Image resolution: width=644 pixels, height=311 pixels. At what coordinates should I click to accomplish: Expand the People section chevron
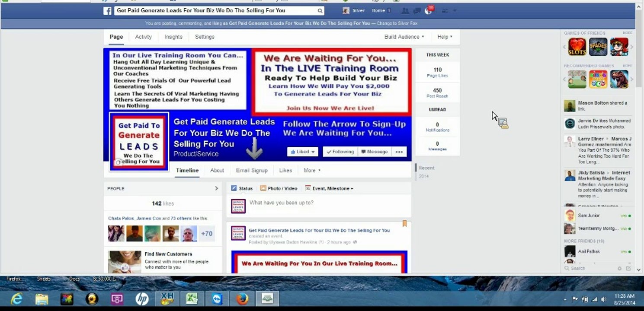(217, 188)
